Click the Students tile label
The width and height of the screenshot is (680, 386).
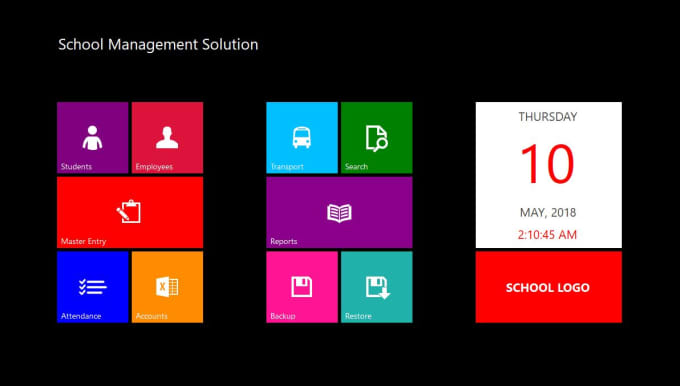[76, 167]
